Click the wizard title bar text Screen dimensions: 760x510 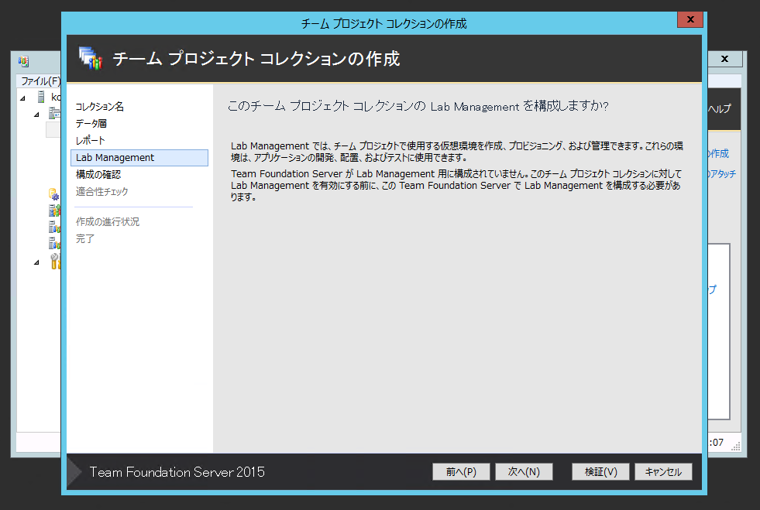coord(384,24)
